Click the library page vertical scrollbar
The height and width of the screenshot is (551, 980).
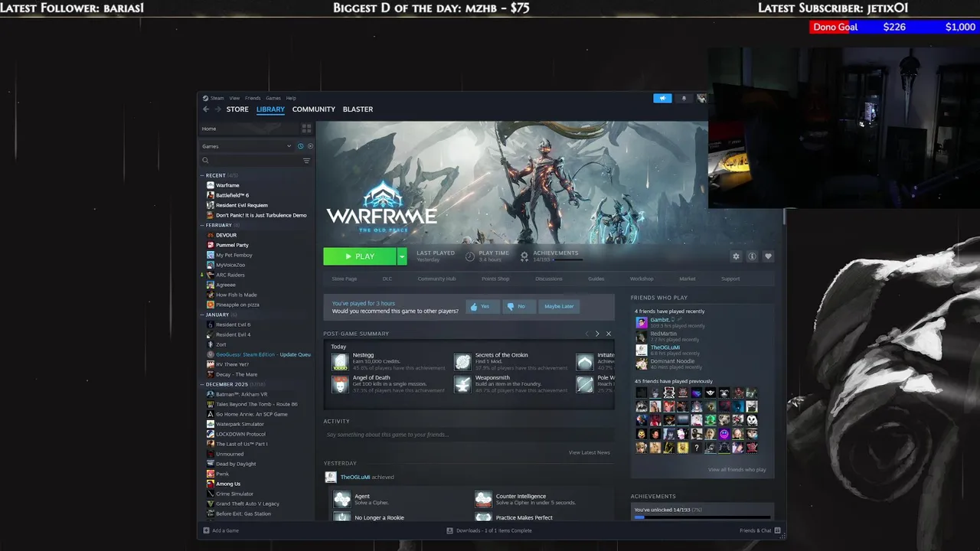pyautogui.click(x=783, y=216)
